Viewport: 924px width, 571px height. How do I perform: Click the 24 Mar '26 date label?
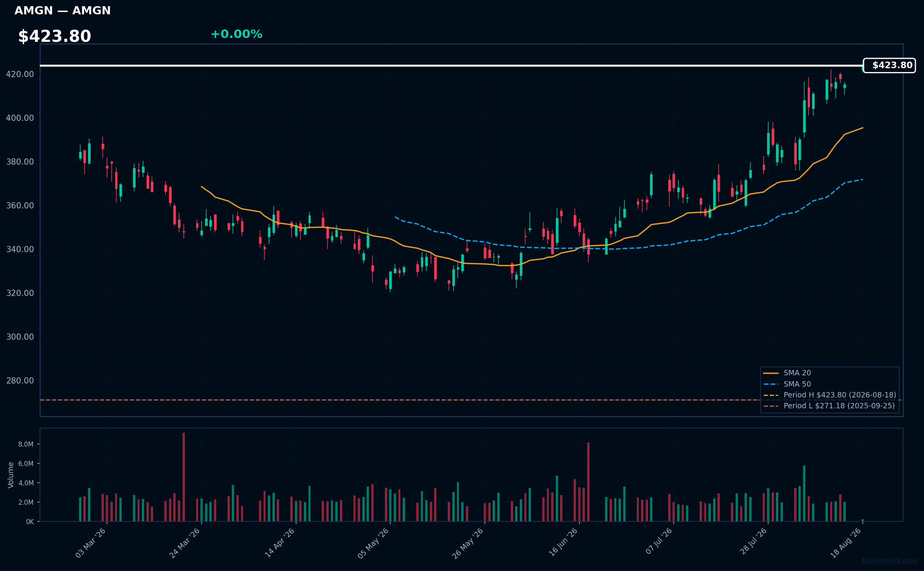[185, 543]
